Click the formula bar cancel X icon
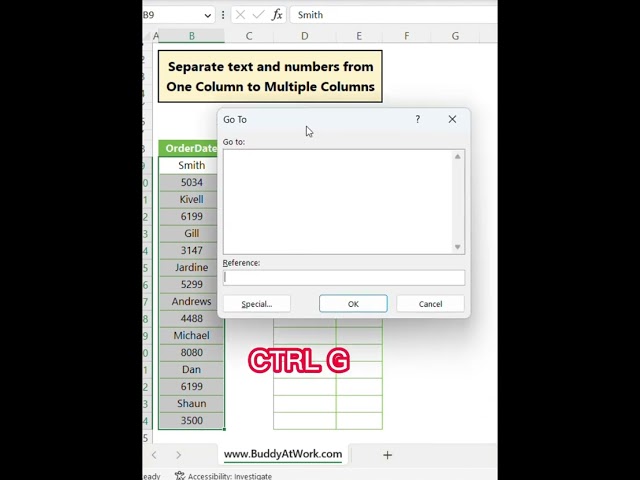This screenshot has width=640, height=480. tap(240, 15)
